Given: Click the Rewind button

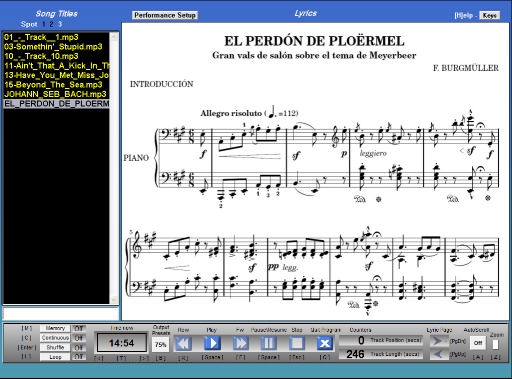Looking at the screenshot, I should pyautogui.click(x=183, y=343).
